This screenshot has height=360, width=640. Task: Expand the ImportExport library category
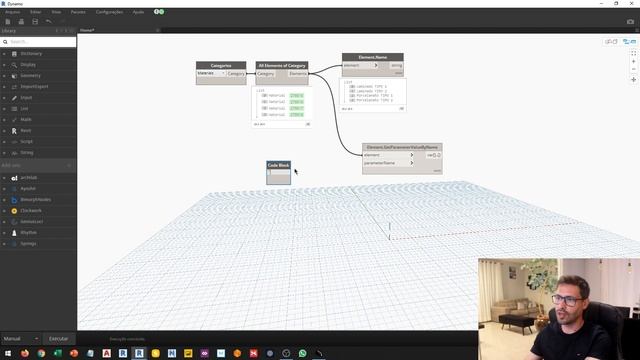click(4, 87)
